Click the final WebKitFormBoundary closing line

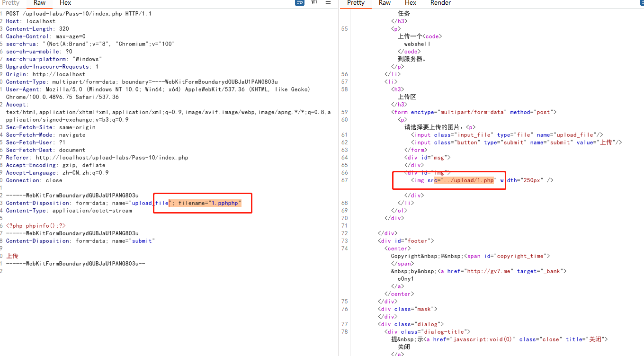[x=76, y=264]
